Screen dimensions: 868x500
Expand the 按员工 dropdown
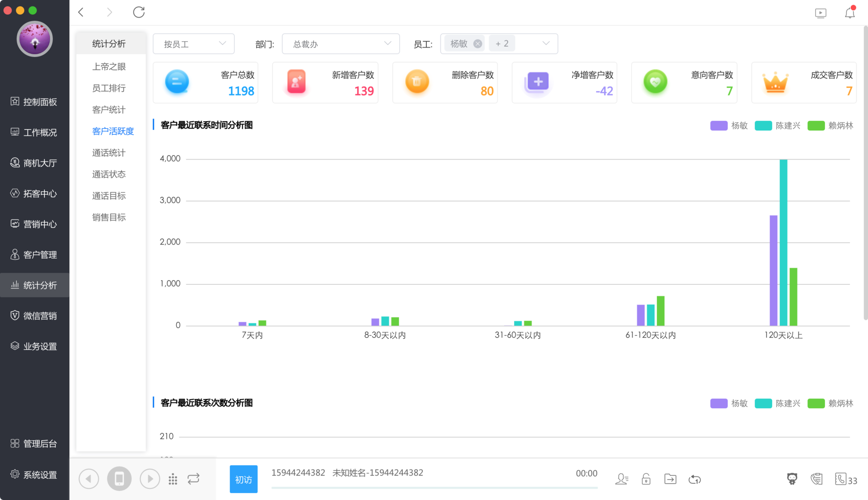coord(193,44)
